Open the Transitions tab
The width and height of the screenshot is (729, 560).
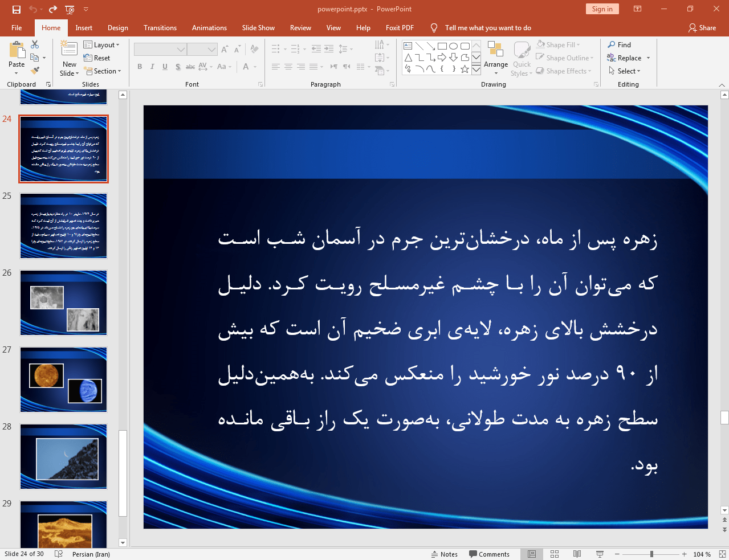tap(160, 28)
